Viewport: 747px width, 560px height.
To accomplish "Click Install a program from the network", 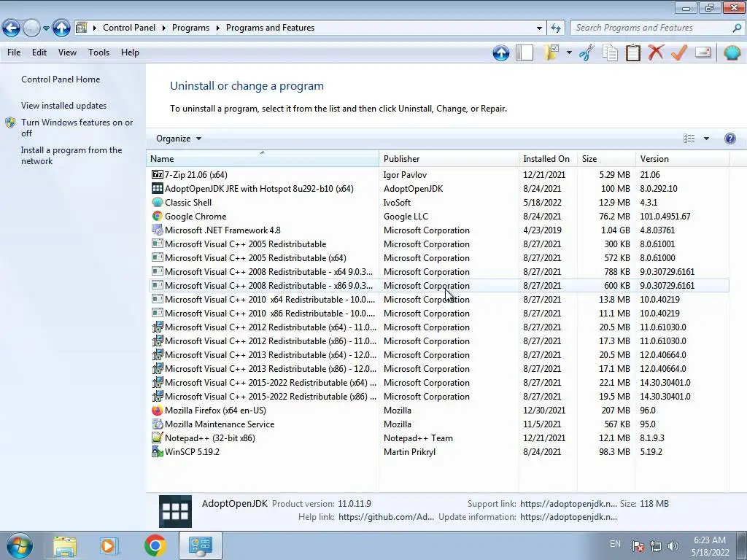I will pyautogui.click(x=71, y=155).
